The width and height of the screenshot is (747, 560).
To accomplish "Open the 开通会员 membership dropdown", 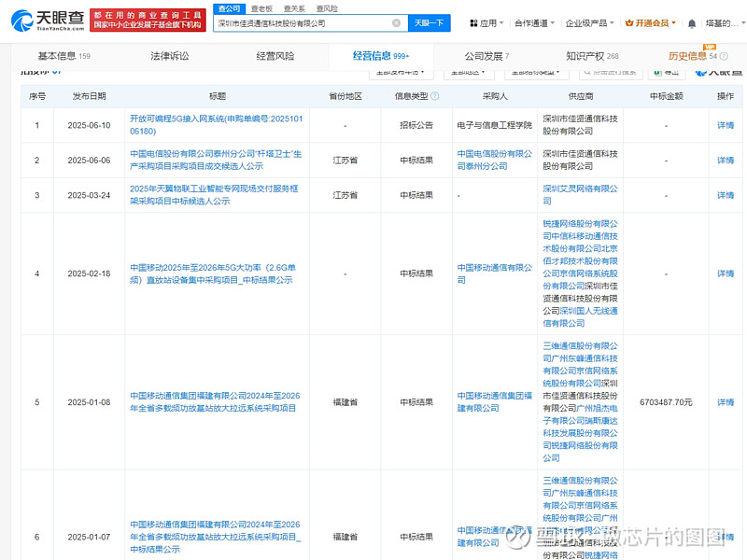I will coord(650,22).
